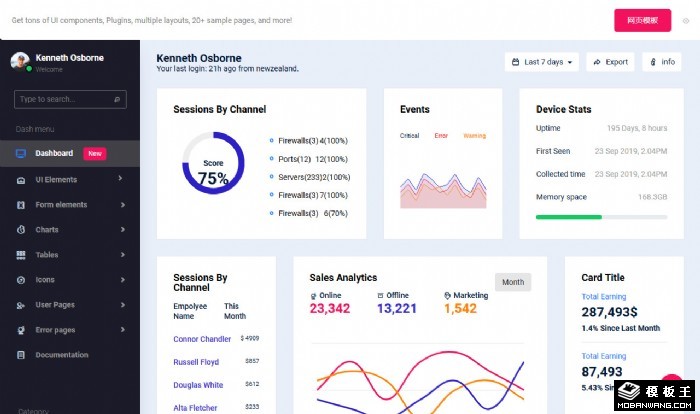Select the Tables grid icon
The image size is (700, 414).
click(x=21, y=255)
